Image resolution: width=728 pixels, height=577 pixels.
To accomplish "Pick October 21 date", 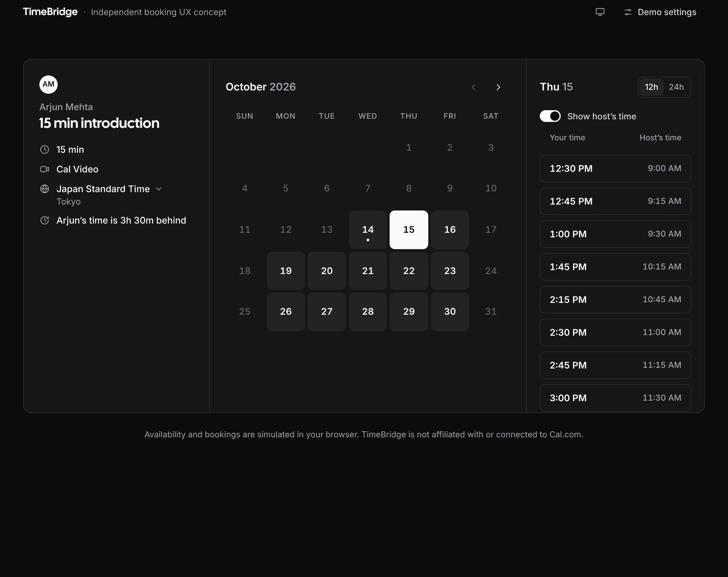I will tap(368, 271).
